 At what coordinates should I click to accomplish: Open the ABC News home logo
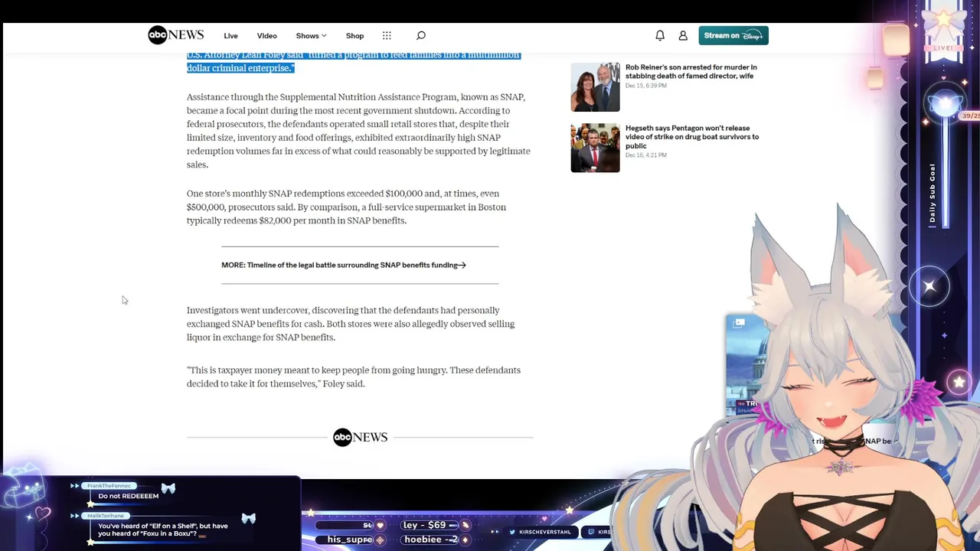pos(176,35)
